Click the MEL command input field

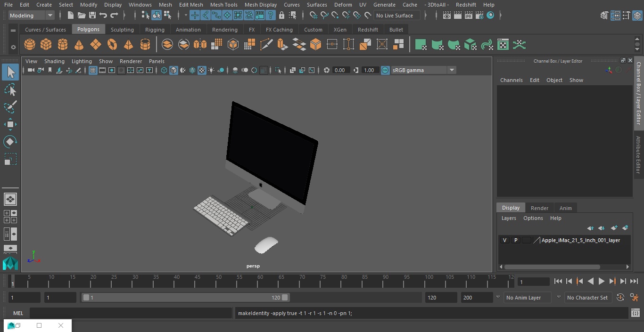click(131, 313)
